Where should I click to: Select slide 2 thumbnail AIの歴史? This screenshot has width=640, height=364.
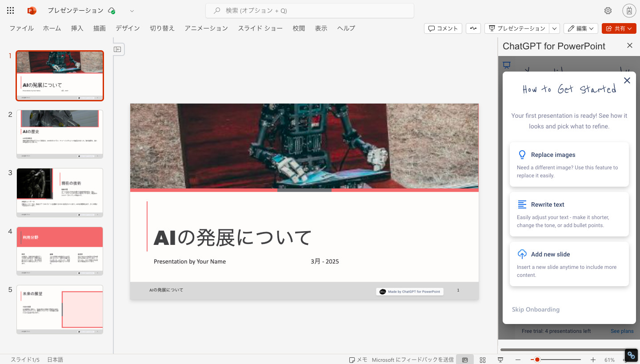[x=60, y=134]
